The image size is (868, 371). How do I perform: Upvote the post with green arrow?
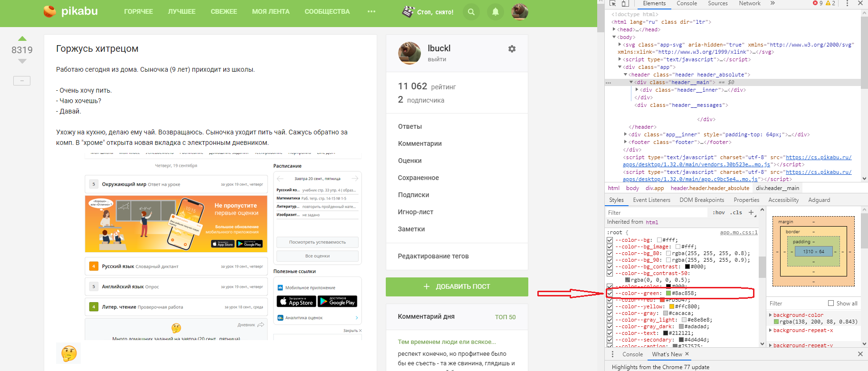22,38
